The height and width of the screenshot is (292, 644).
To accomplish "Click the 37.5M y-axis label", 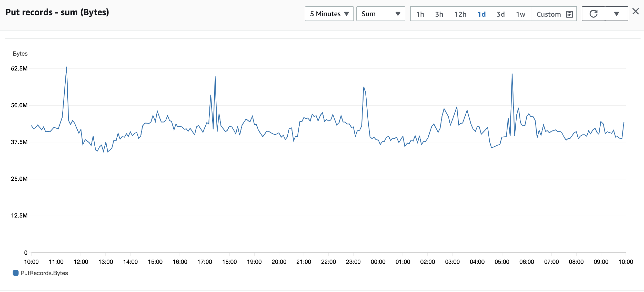I will (19, 142).
